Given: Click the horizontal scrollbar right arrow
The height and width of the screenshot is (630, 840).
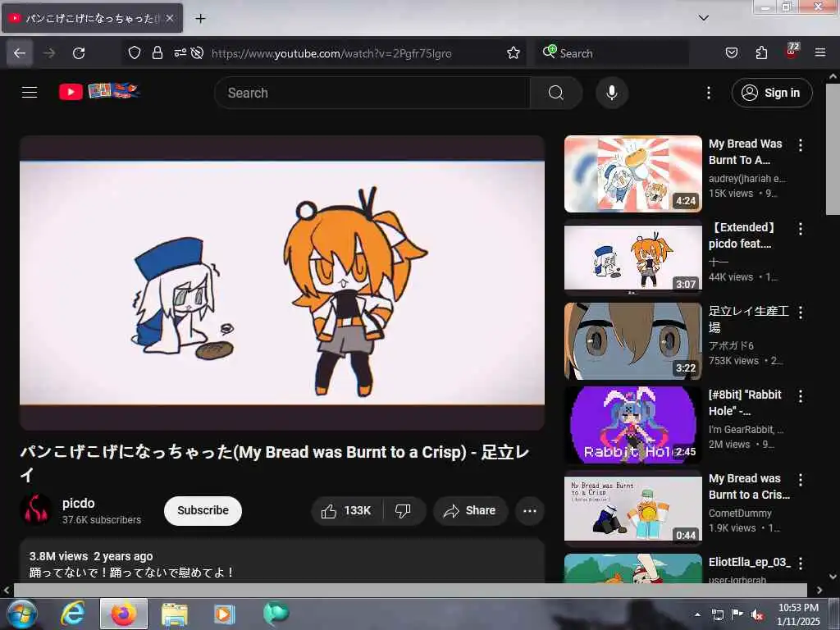Looking at the screenshot, I should (819, 590).
